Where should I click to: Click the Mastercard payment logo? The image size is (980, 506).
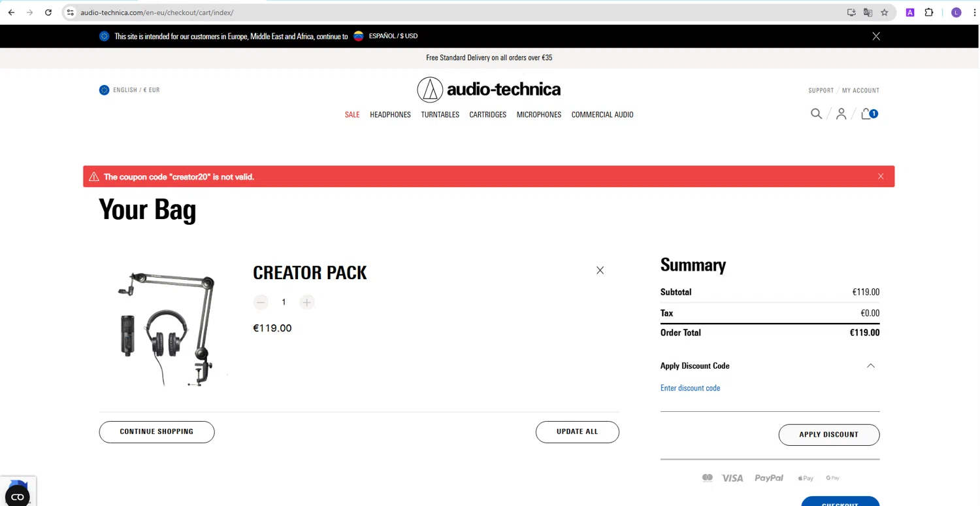click(708, 478)
